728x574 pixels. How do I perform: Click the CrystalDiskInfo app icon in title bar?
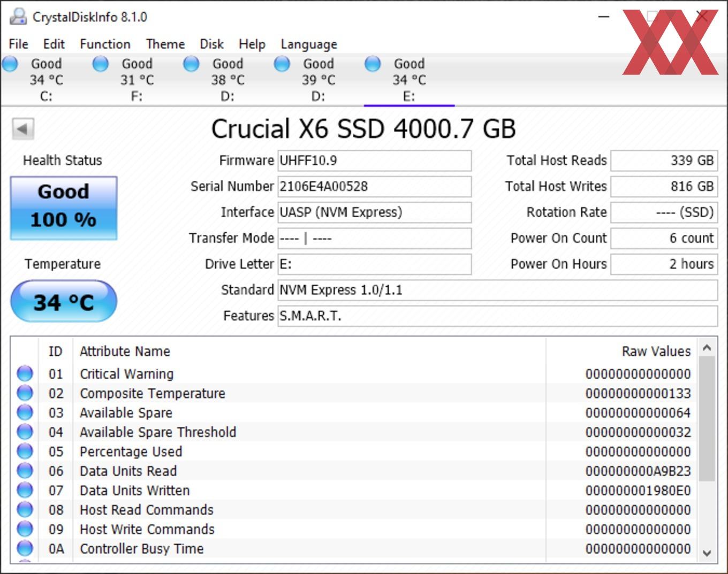[x=18, y=17]
